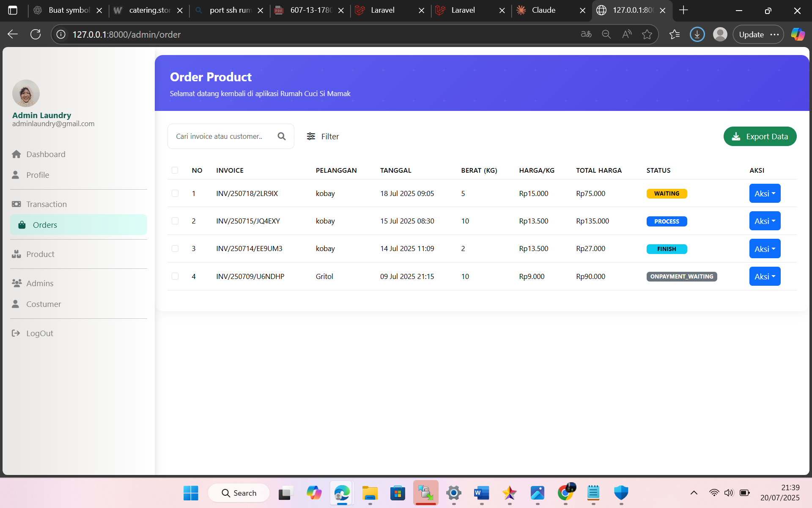Go to Profile in the sidebar
The width and height of the screenshot is (812, 508).
[37, 175]
